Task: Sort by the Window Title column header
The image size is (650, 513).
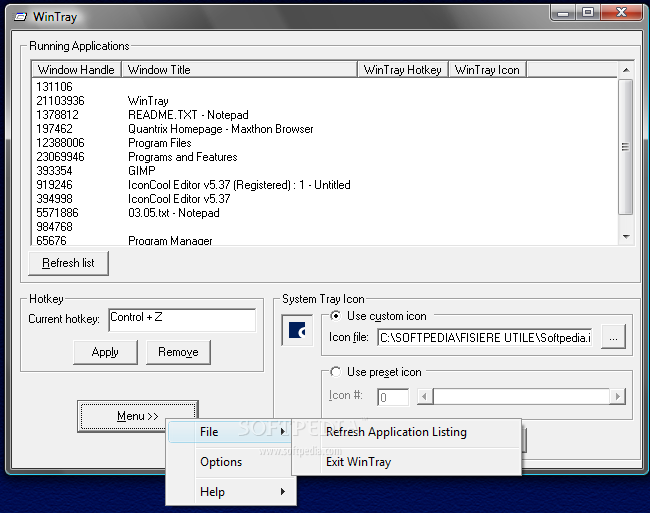Action: (239, 70)
